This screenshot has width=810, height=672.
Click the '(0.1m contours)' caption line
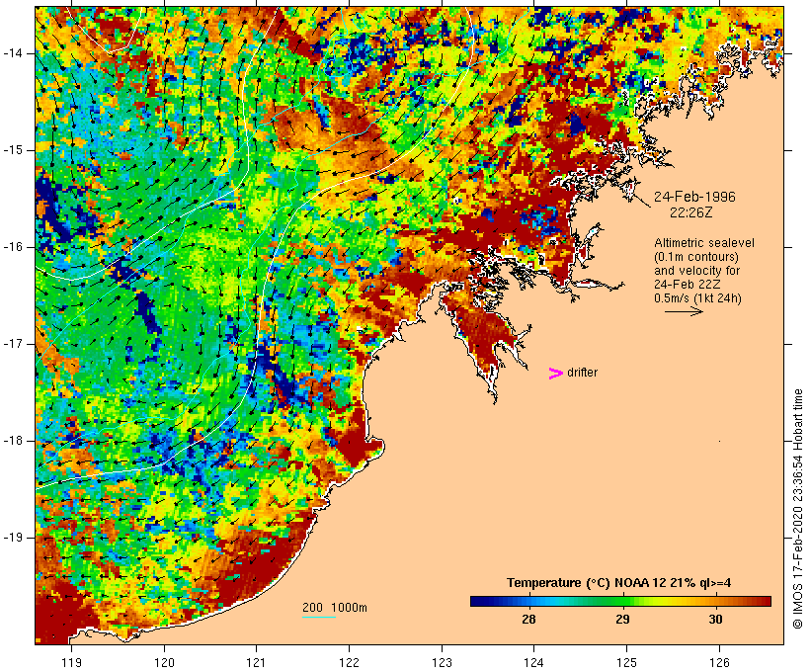[696, 257]
